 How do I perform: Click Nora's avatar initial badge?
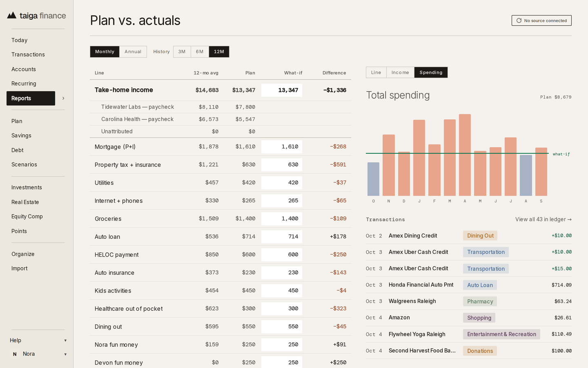15,354
